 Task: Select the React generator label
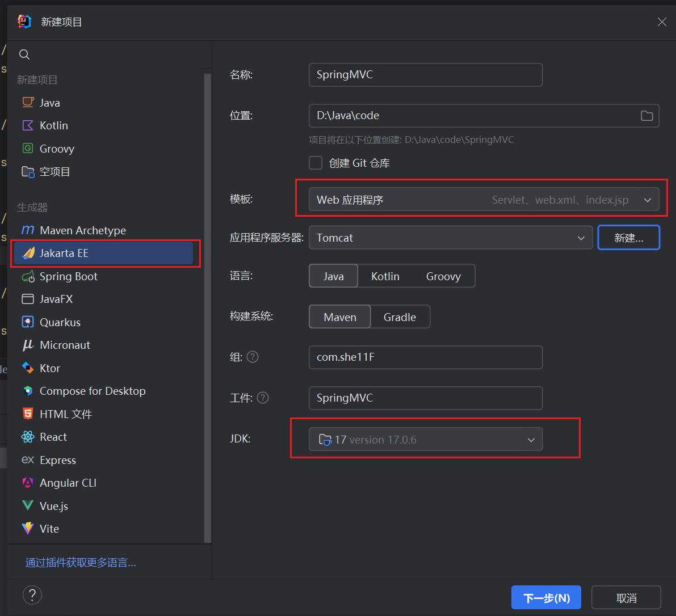click(x=53, y=437)
